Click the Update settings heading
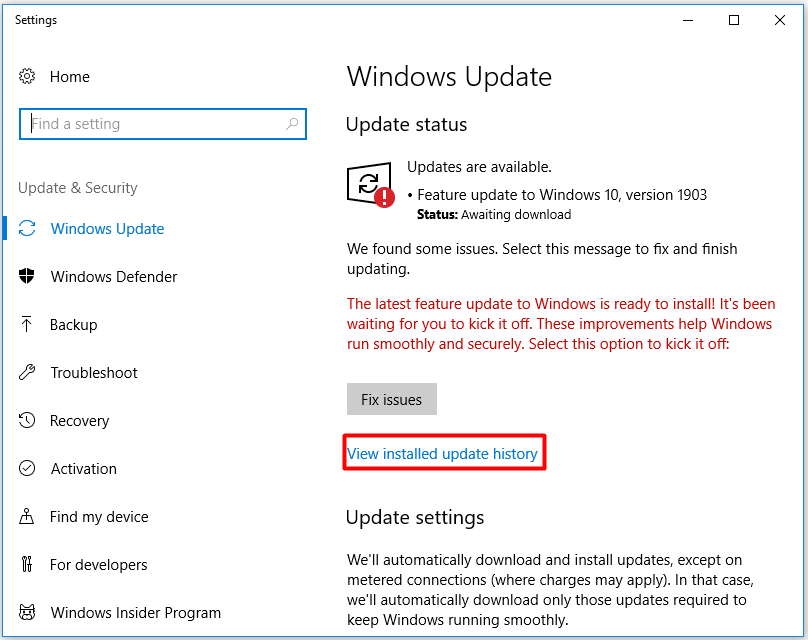 pos(415,517)
